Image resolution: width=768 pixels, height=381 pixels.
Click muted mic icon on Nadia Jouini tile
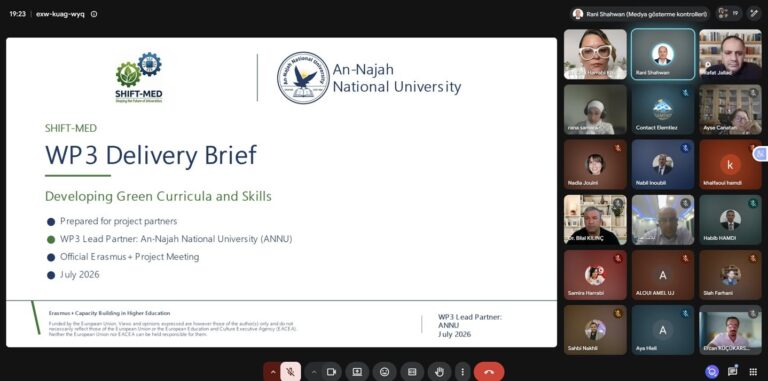coord(618,148)
